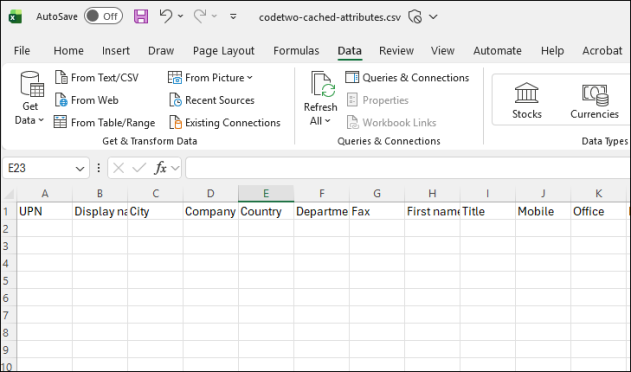Open the Help tab
The width and height of the screenshot is (631, 372).
(x=552, y=51)
